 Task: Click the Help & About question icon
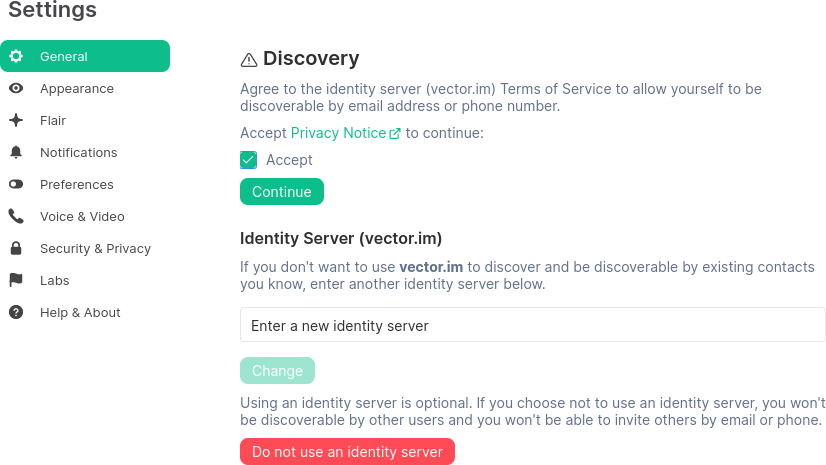pyautogui.click(x=16, y=312)
